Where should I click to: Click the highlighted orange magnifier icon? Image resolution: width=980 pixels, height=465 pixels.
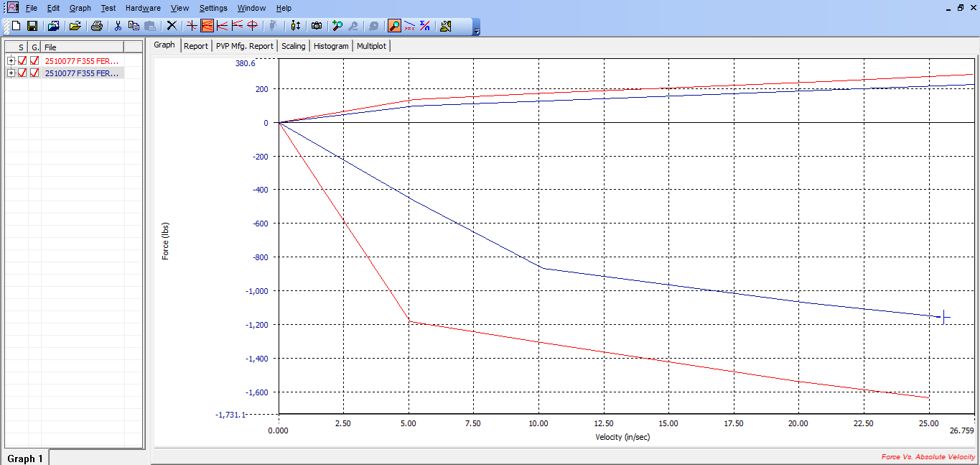(394, 26)
